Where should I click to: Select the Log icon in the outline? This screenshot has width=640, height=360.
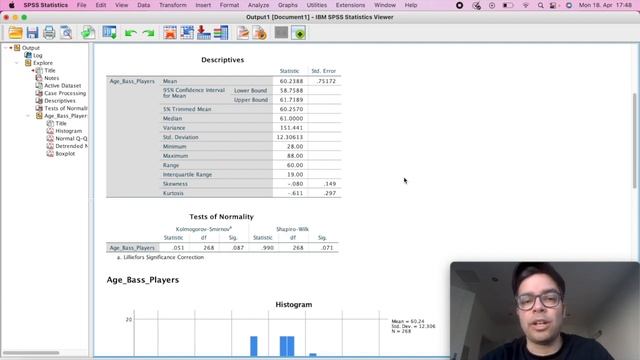click(x=28, y=55)
